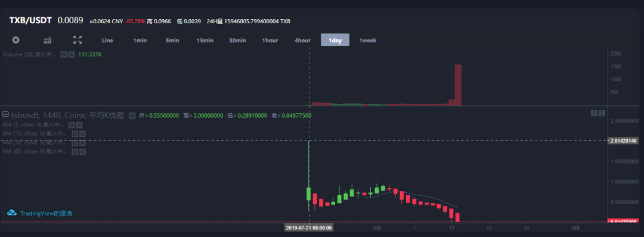Click the current price 0.0089

tap(70, 20)
